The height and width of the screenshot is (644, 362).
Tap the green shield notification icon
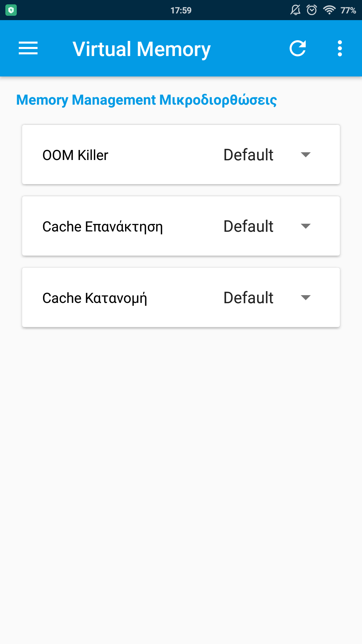click(11, 10)
